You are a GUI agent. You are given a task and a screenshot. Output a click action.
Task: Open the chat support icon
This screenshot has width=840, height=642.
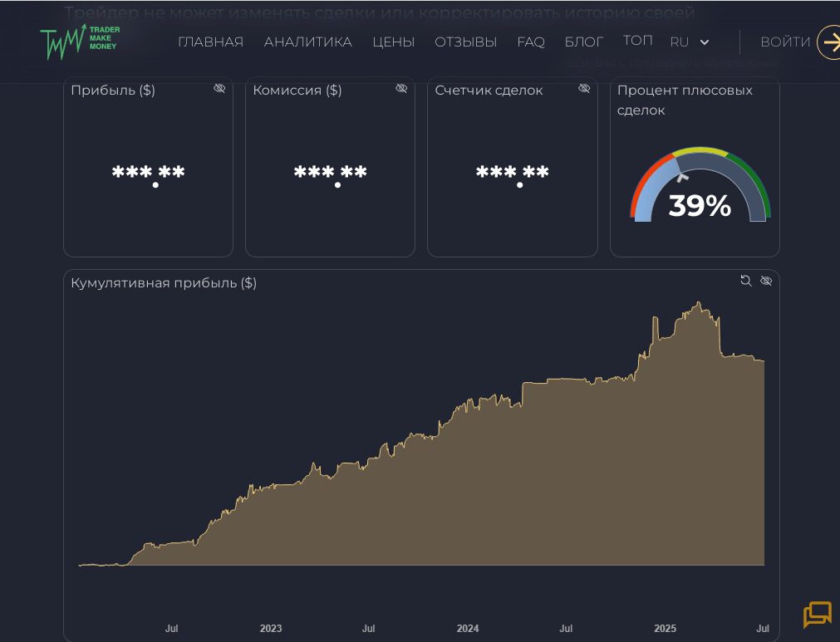point(818,614)
